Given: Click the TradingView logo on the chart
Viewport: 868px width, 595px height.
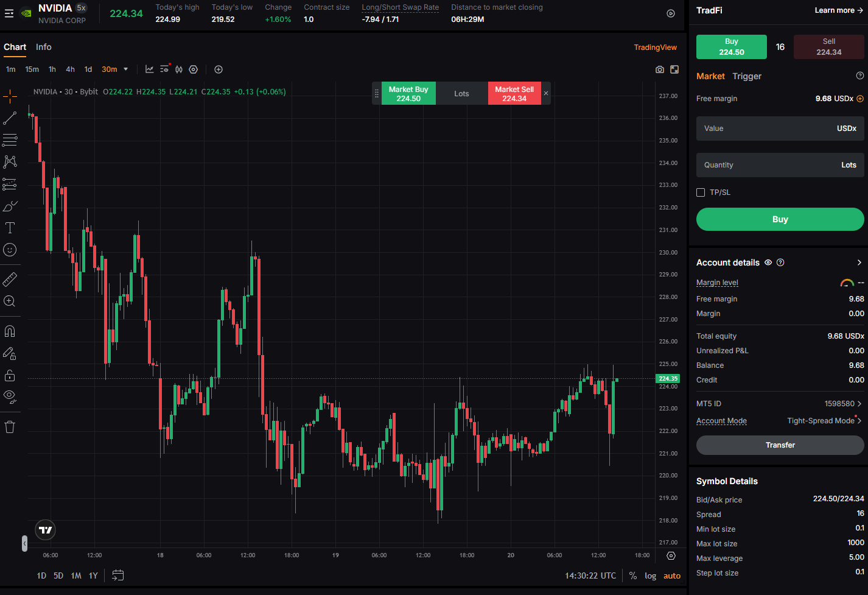Looking at the screenshot, I should [46, 530].
